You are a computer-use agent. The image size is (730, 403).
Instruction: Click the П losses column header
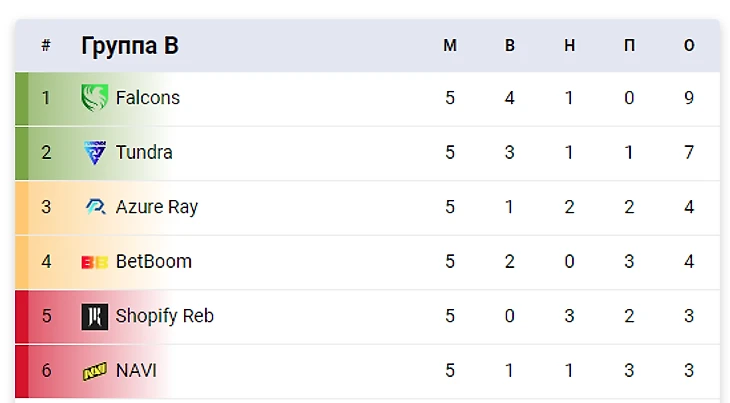click(x=629, y=46)
